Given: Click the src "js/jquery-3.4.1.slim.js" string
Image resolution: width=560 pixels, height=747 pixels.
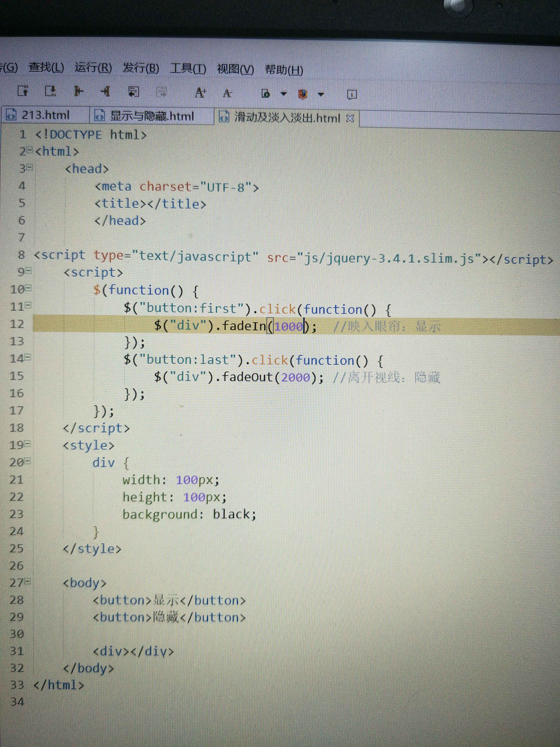Looking at the screenshot, I should [389, 259].
